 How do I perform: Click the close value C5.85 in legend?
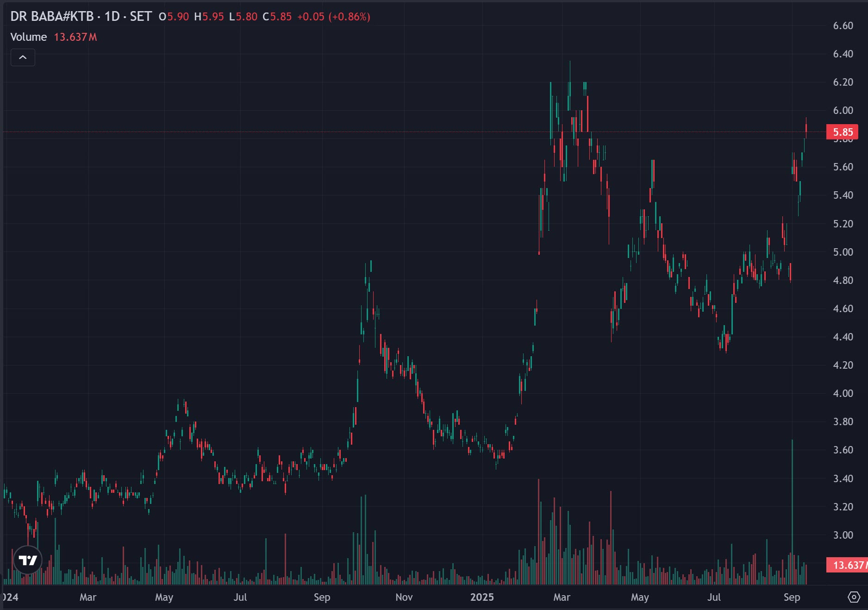click(x=277, y=17)
